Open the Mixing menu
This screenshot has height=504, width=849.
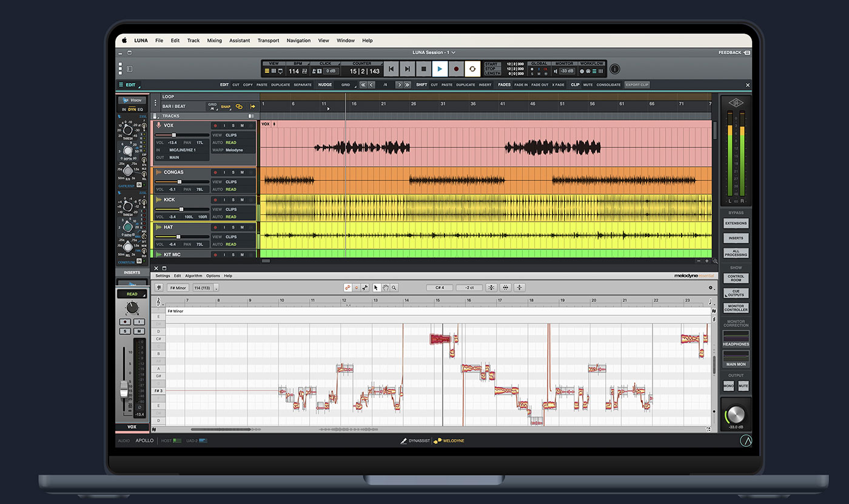pos(214,41)
